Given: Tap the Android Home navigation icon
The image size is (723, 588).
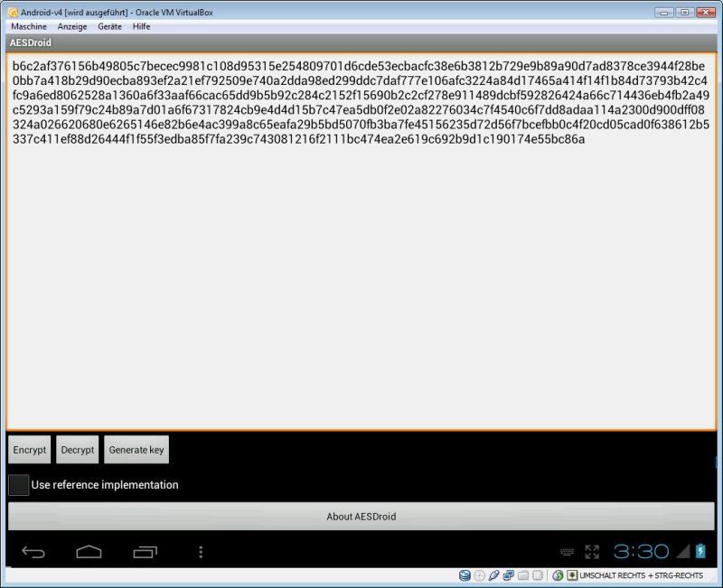Looking at the screenshot, I should pyautogui.click(x=89, y=552).
